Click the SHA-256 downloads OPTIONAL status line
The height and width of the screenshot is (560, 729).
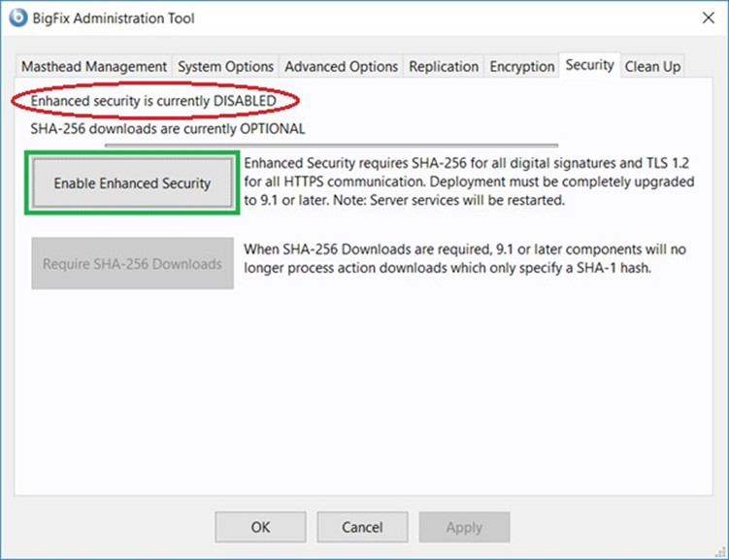click(x=168, y=128)
